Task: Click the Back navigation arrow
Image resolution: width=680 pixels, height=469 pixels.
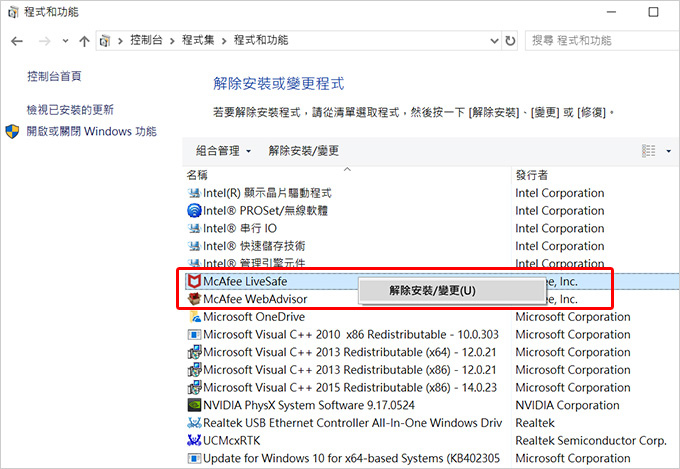Action: (17, 41)
